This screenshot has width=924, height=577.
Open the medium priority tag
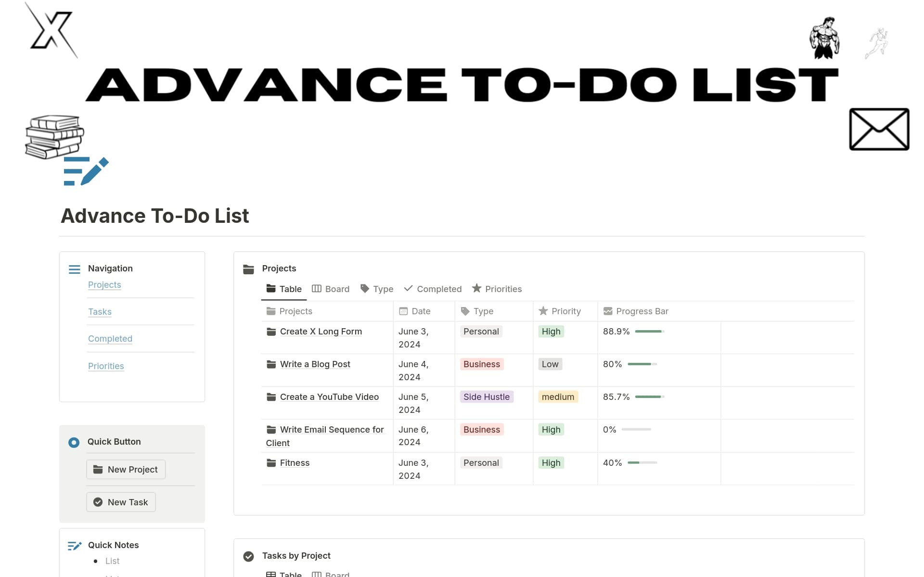558,397
